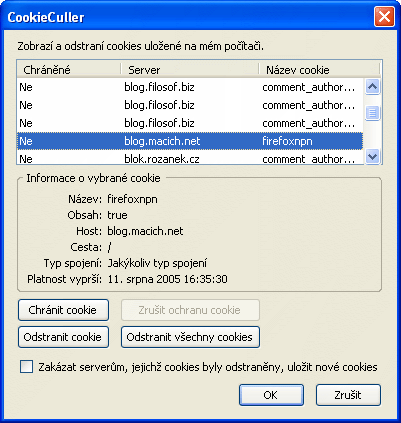
Task: Enable the Zakázat serverům checkbox
Action: click(x=26, y=367)
